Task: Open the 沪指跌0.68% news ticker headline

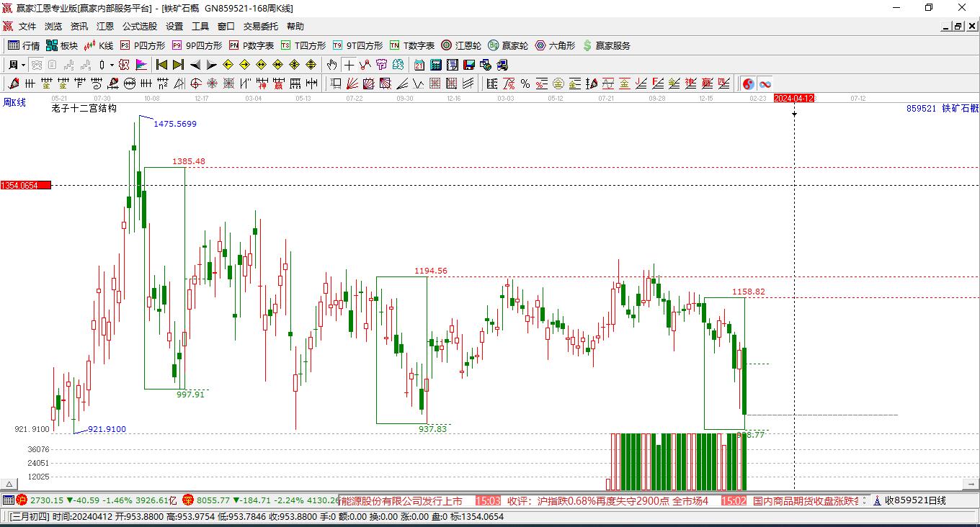Action: coord(608,500)
